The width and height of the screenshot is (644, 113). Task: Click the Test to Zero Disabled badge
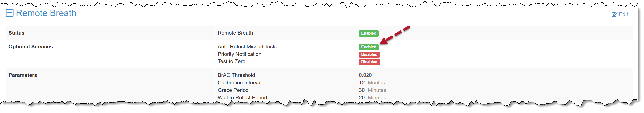(369, 62)
